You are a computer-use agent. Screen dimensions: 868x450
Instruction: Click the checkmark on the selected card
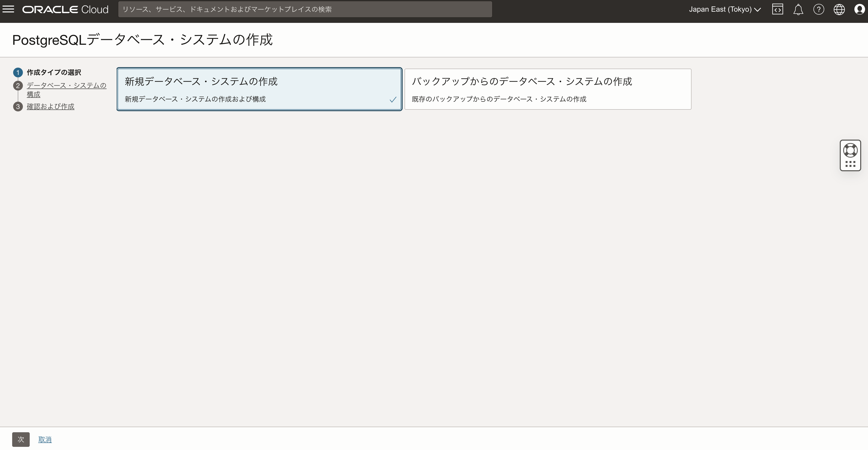393,100
